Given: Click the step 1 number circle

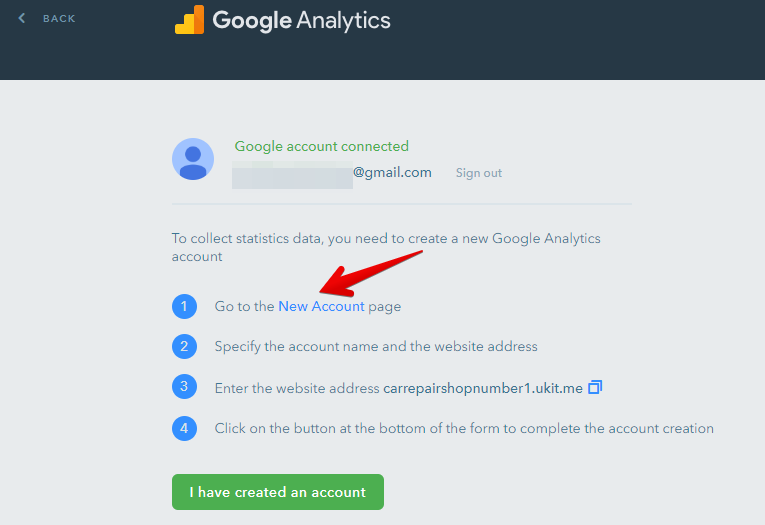Looking at the screenshot, I should click(x=184, y=306).
